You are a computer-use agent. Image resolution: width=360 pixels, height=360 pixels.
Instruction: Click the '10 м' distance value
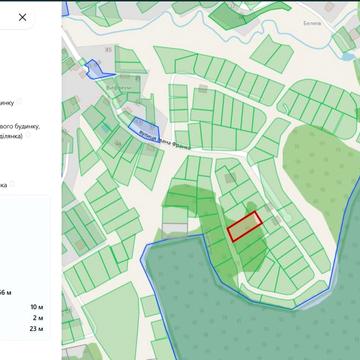[37, 307]
